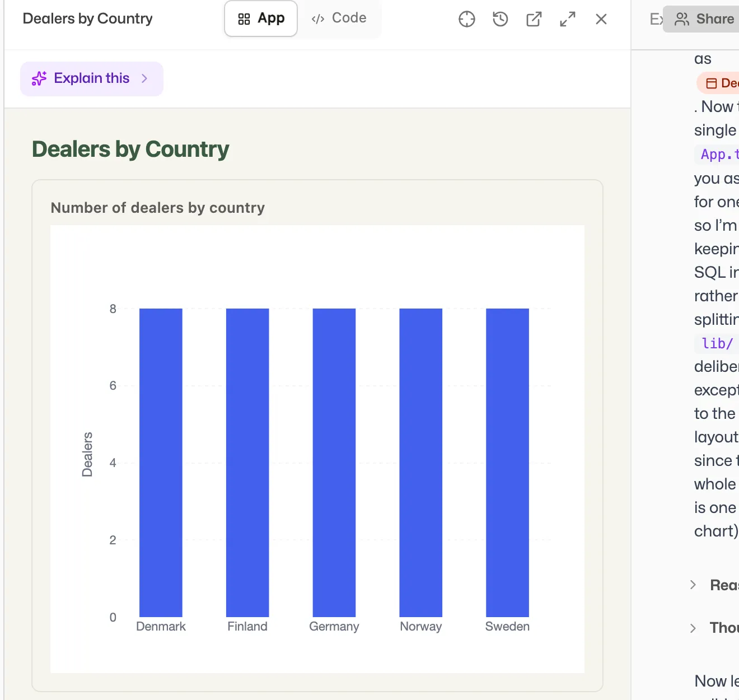The image size is (739, 700).
Task: Close the Dealers by Country panel
Action: 601,19
